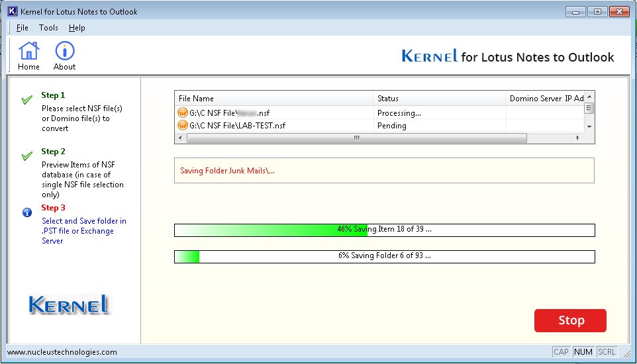Click the horizontal scroll left arrow
This screenshot has width=637, height=364.
coord(180,138)
